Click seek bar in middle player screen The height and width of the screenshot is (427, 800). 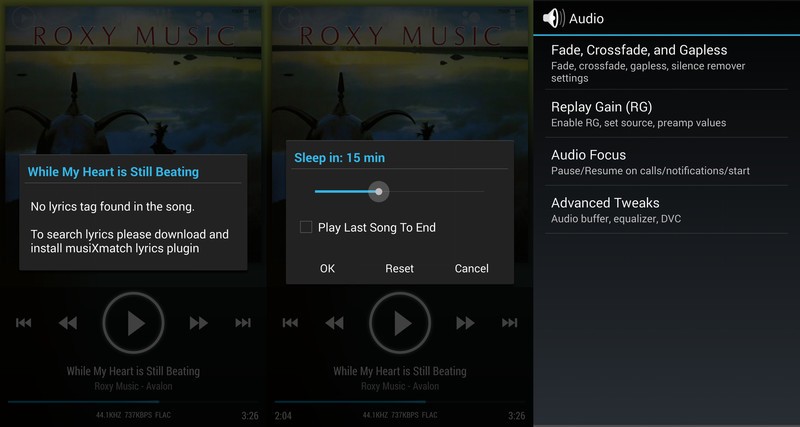tap(400, 401)
